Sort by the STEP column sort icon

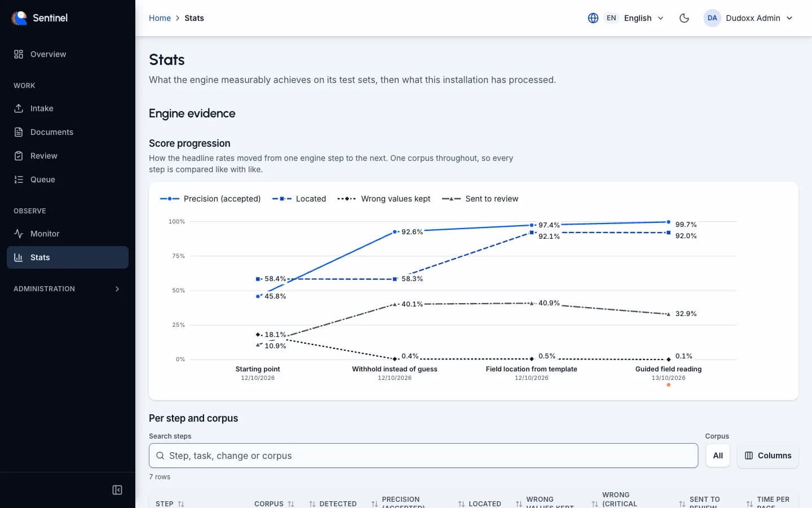(181, 504)
